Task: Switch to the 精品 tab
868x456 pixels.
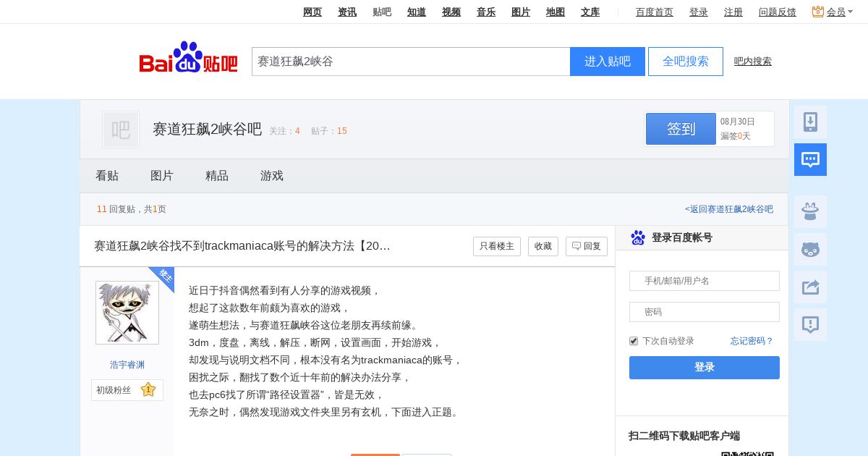Action: coord(217,176)
